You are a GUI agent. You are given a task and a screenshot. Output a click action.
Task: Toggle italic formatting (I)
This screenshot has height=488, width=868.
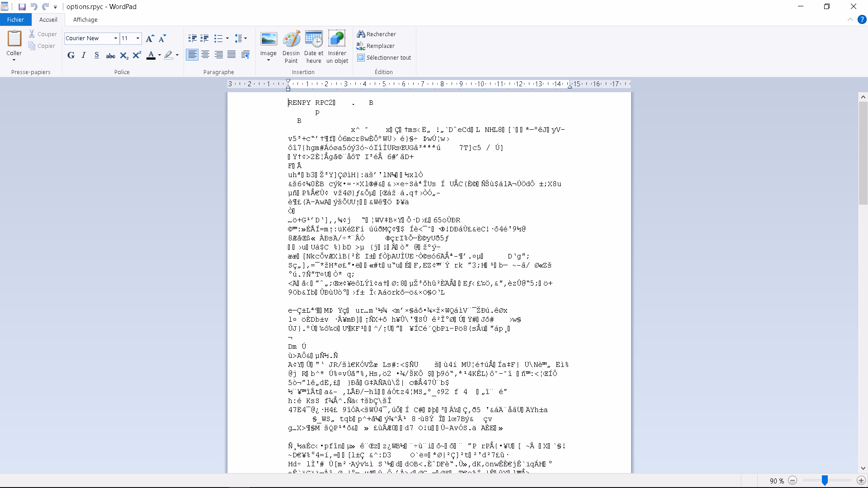coord(84,56)
